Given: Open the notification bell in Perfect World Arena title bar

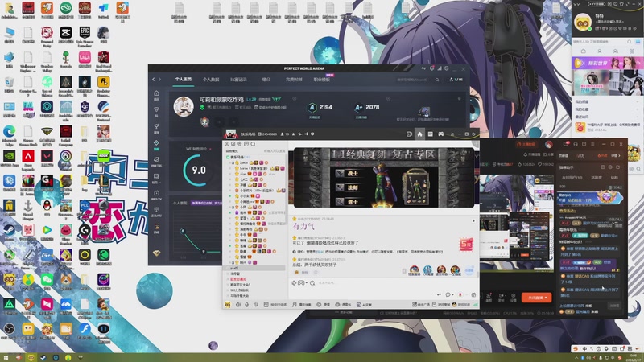Looking at the screenshot, I should pos(431,68).
